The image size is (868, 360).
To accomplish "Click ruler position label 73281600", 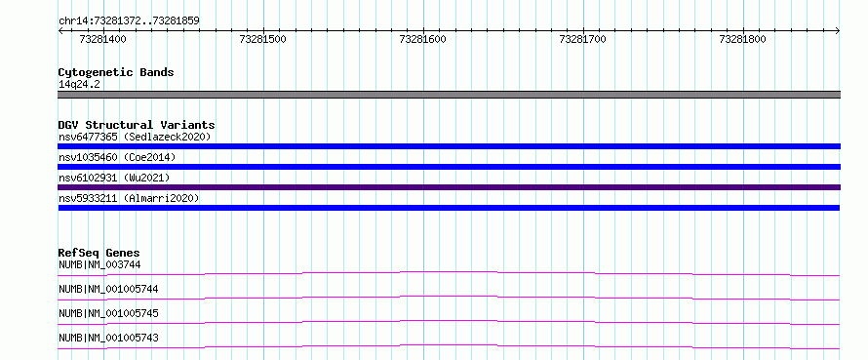I will [423, 39].
